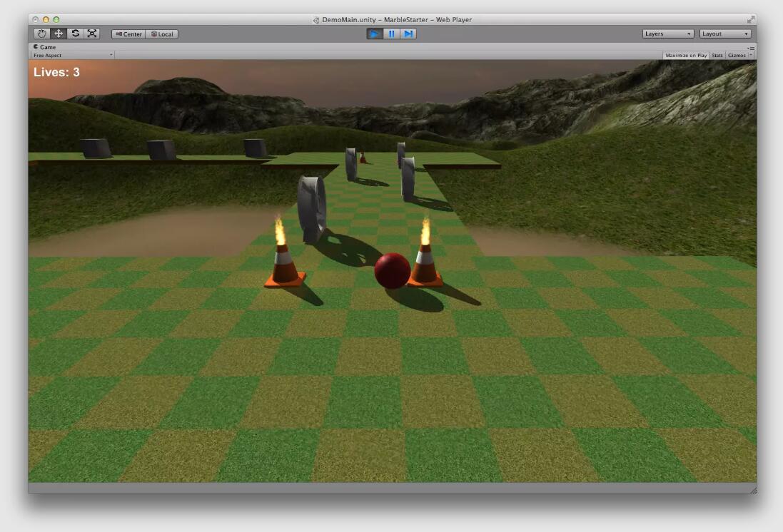Enter fullscreen using the window's top-right arrow icon

[x=750, y=19]
